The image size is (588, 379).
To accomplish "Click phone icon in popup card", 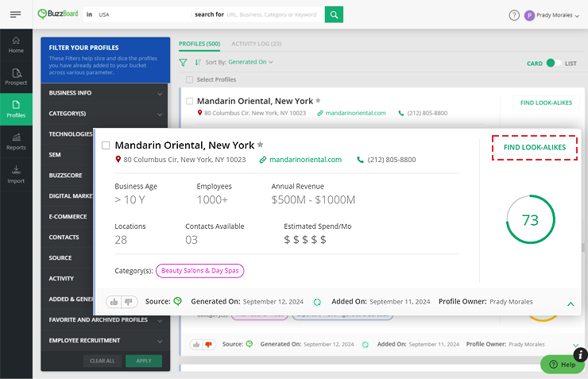I will pyautogui.click(x=360, y=160).
